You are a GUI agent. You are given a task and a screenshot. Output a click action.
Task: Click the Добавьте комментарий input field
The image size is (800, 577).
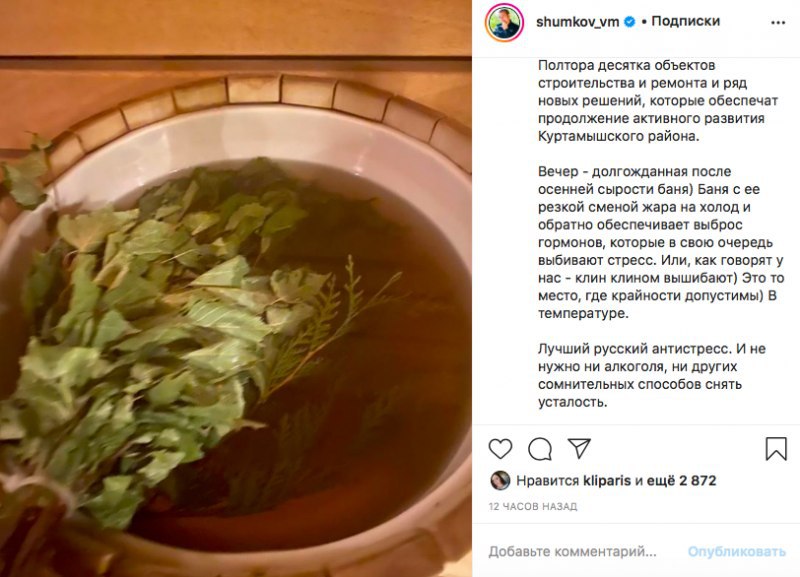[572, 551]
